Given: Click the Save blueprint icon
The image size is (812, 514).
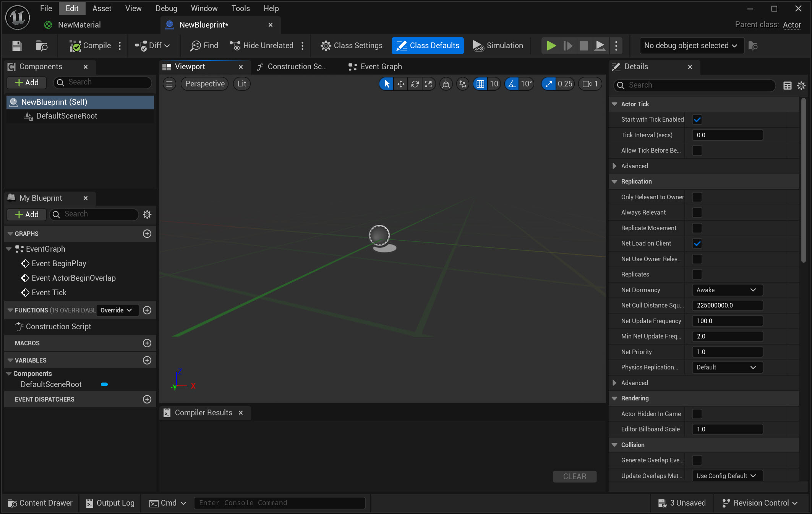Looking at the screenshot, I should [16, 46].
